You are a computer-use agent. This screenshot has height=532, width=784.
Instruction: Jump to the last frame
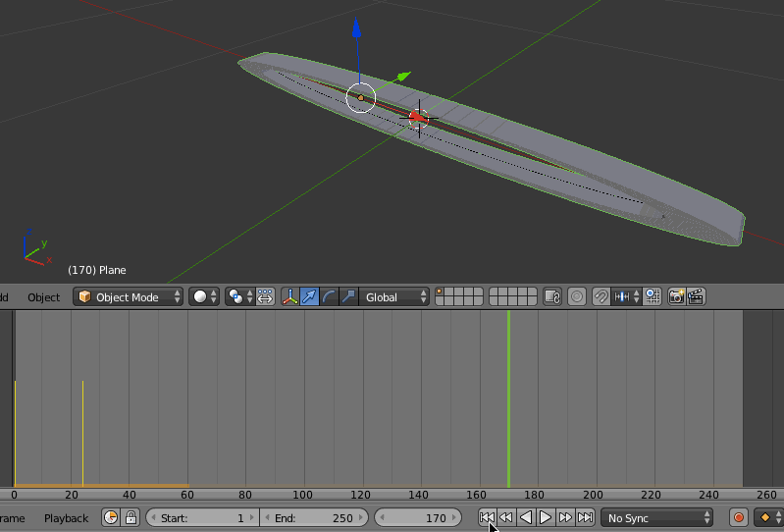585,517
